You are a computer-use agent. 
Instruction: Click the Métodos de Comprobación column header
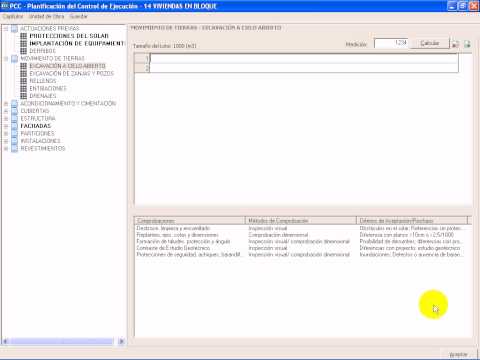[301, 221]
